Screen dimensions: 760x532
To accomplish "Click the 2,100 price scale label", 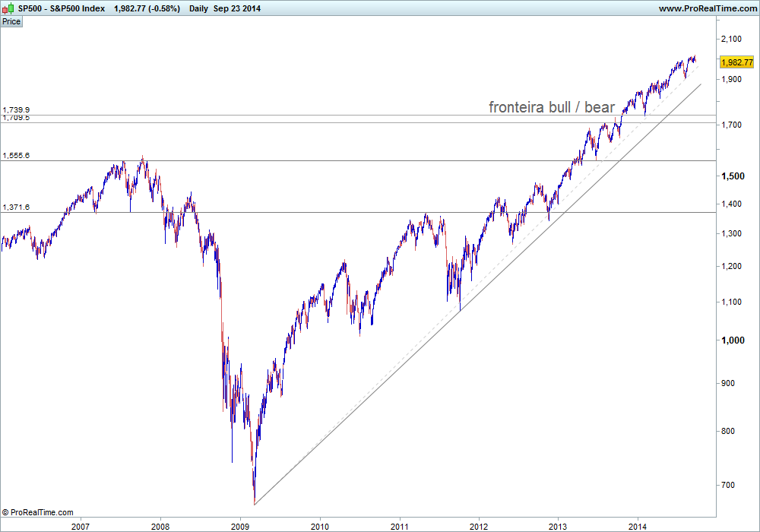I will (731, 39).
